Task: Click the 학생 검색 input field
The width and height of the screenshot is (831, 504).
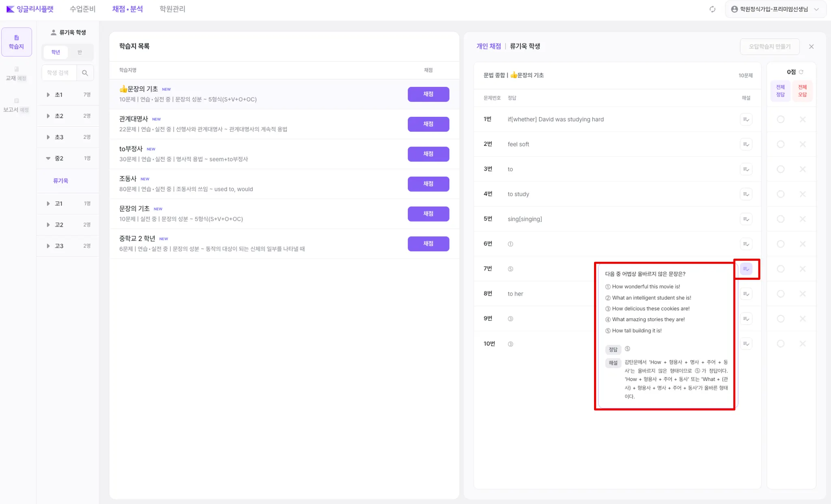Action: click(59, 73)
